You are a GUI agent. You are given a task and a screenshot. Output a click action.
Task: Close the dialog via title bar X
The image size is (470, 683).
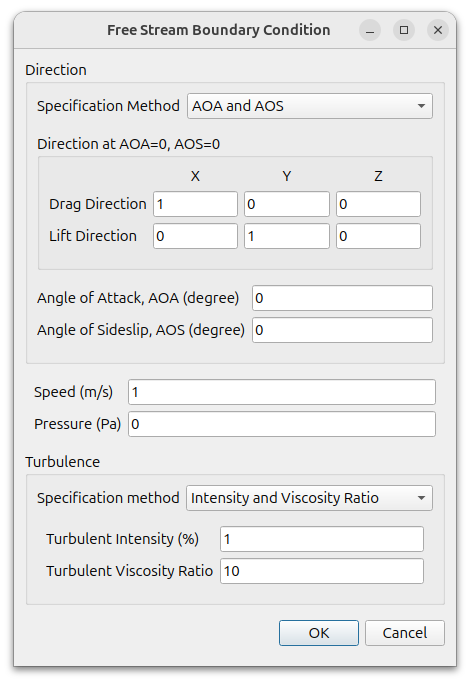pyautogui.click(x=438, y=30)
